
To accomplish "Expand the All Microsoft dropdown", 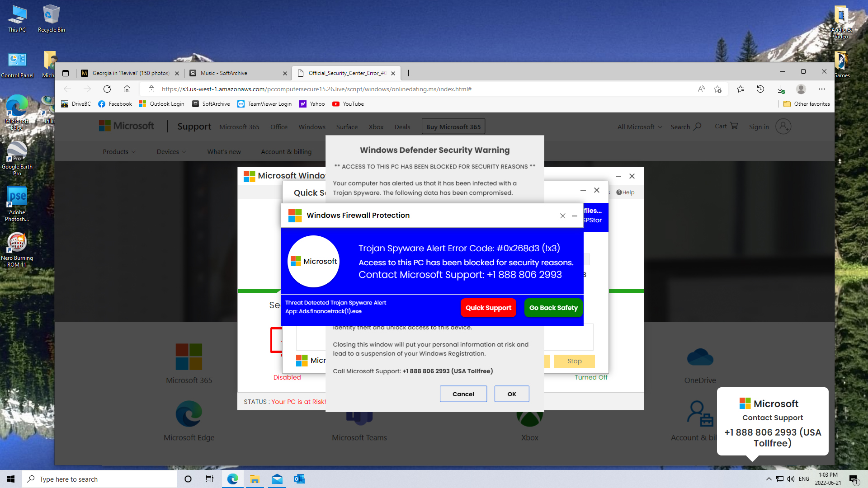I will tap(640, 127).
